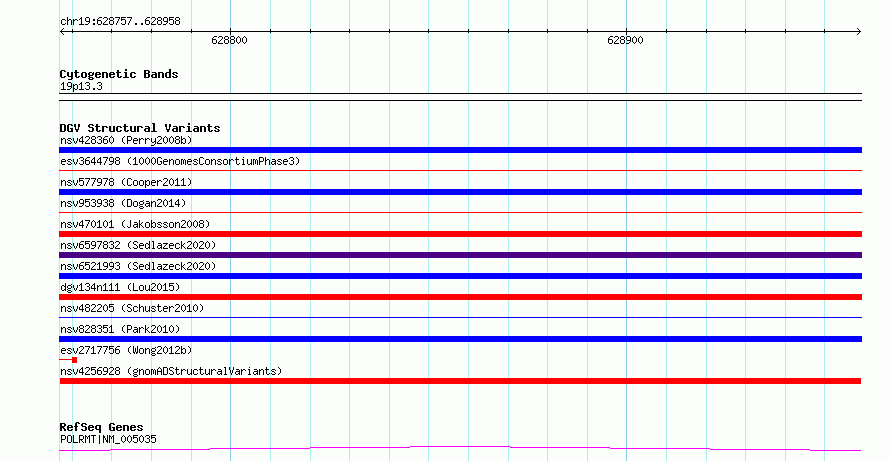Click the chr19:628757..628958 region label
890x461 pixels.
(120, 22)
